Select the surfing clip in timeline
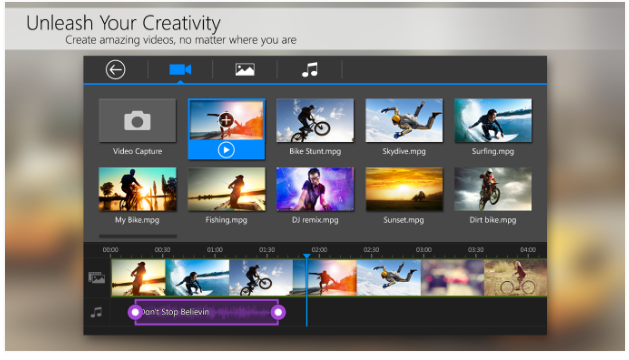 197,278
